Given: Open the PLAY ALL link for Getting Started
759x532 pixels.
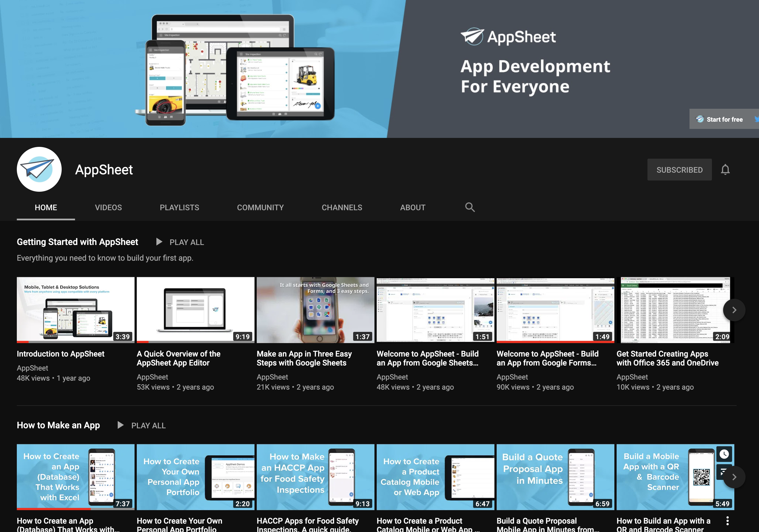Looking at the screenshot, I should [x=186, y=242].
